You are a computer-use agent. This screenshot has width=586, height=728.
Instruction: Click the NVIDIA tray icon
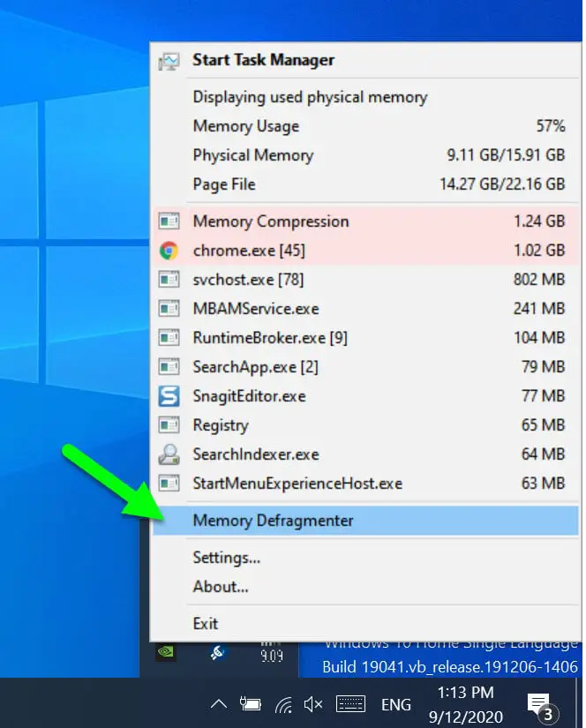166,652
